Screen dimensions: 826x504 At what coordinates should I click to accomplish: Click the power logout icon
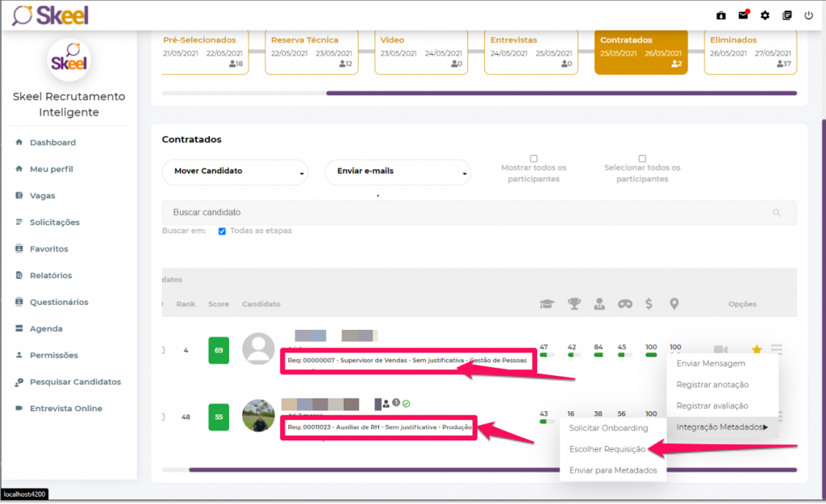(808, 15)
